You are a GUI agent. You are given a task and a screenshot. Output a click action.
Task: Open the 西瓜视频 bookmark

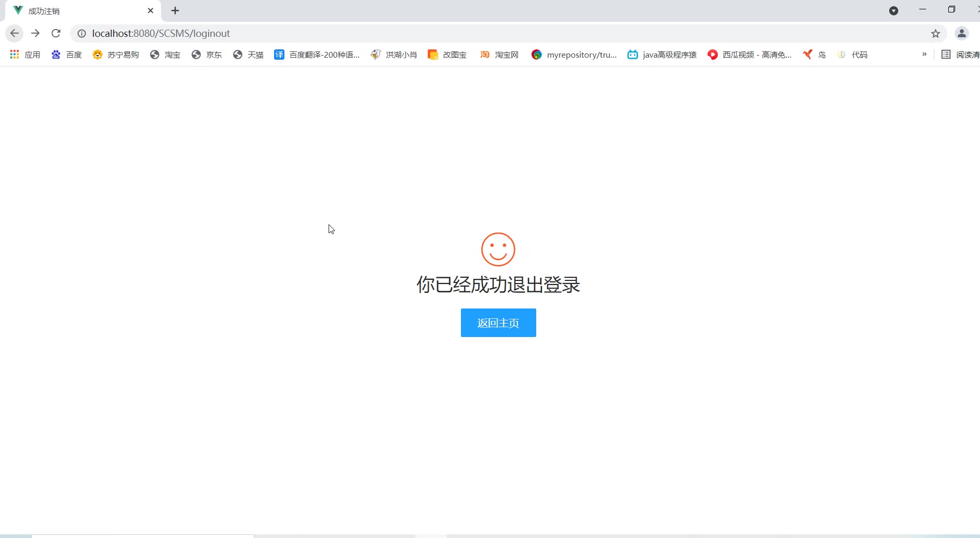[x=750, y=55]
